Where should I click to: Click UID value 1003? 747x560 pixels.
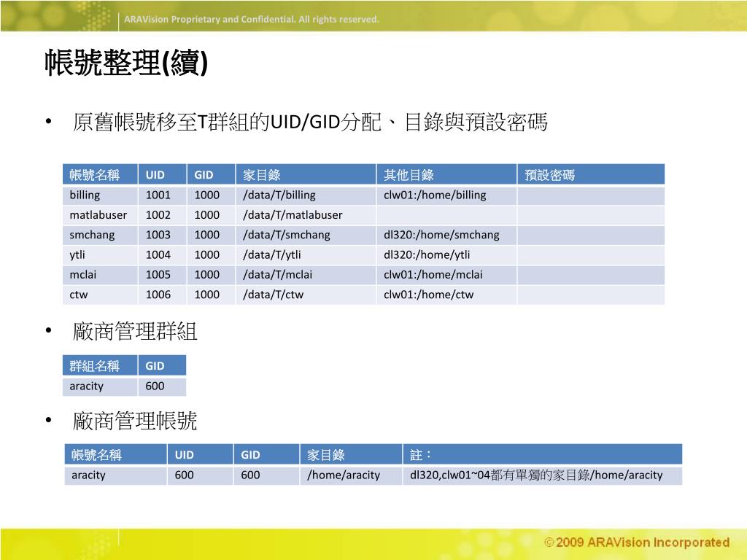pos(158,235)
